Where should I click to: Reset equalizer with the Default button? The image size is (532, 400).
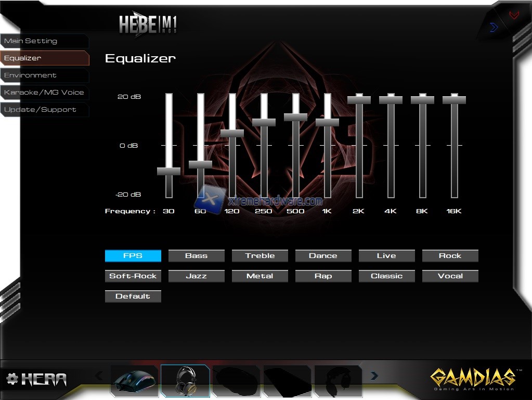tap(133, 296)
